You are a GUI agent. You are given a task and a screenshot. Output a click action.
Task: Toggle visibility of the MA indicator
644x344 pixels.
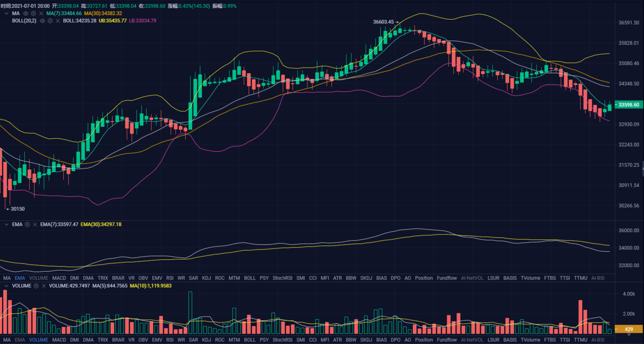26,13
